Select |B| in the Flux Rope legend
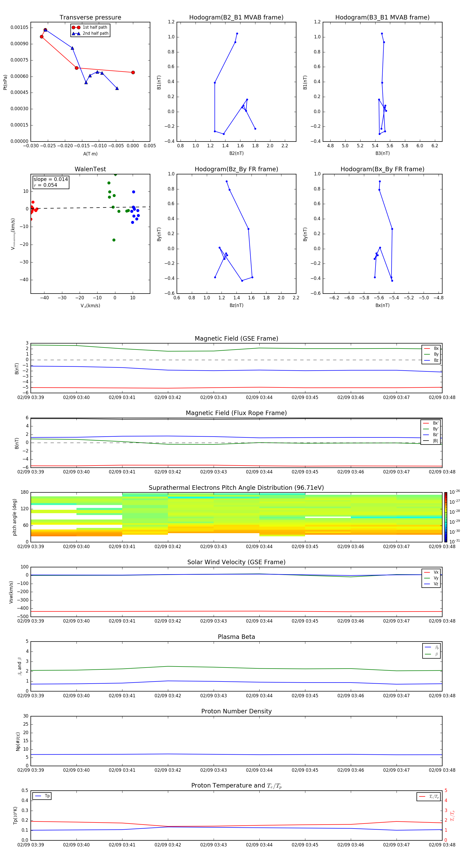This screenshot has width=473, height=868. pyautogui.click(x=431, y=441)
